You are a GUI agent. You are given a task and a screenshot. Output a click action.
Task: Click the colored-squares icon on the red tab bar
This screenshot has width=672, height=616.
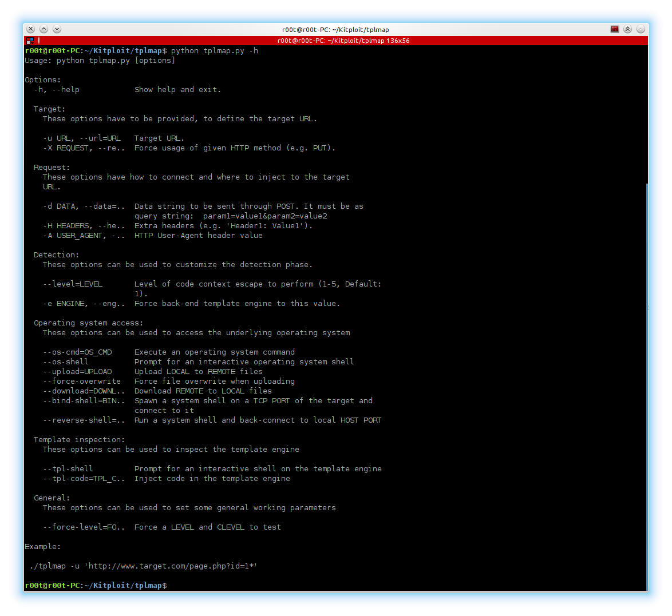[29, 41]
